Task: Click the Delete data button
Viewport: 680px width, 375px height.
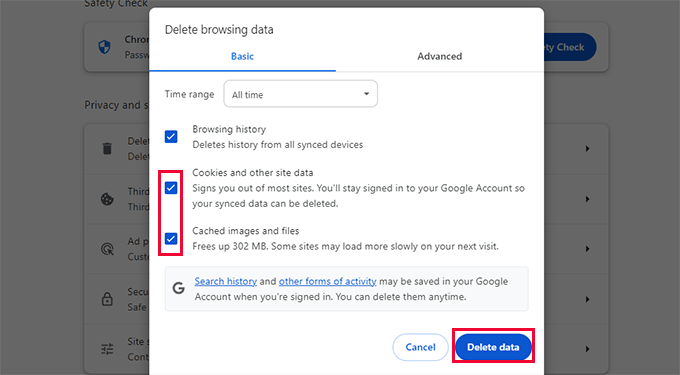Action: point(493,347)
